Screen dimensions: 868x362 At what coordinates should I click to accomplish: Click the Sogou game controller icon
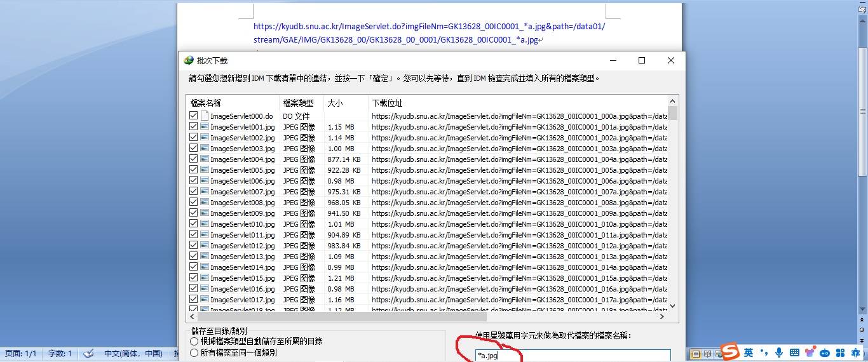tap(825, 352)
